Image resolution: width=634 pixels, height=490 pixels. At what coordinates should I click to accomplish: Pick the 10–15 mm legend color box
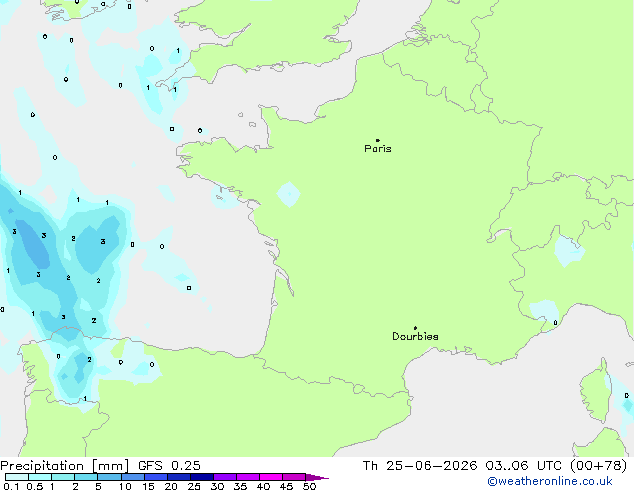point(133,477)
